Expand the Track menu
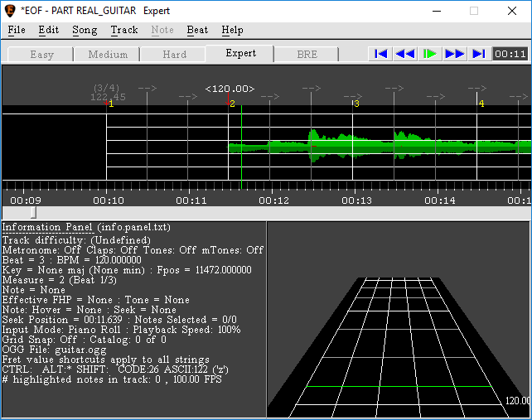The height and width of the screenshot is (420, 532). tap(124, 30)
